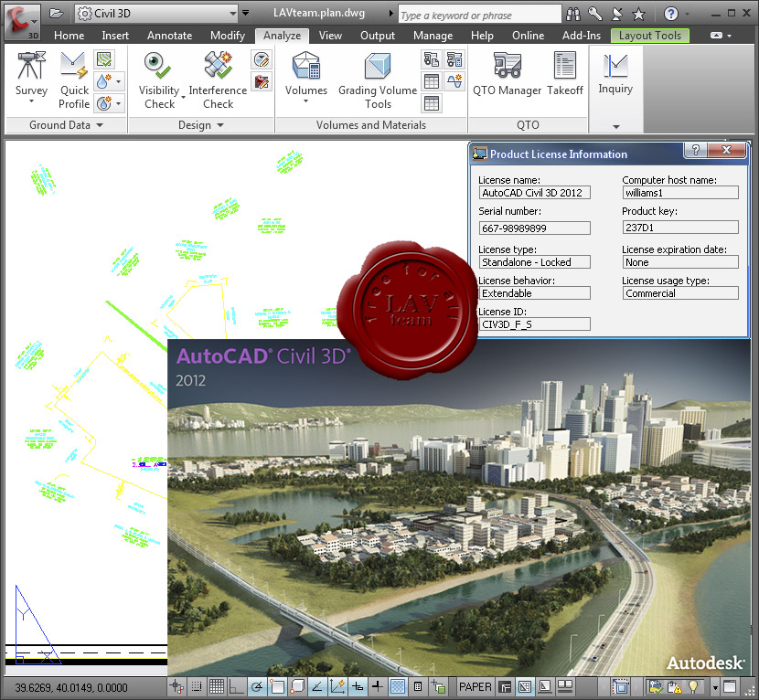
Task: Click the PAPER space button
Action: 475,686
